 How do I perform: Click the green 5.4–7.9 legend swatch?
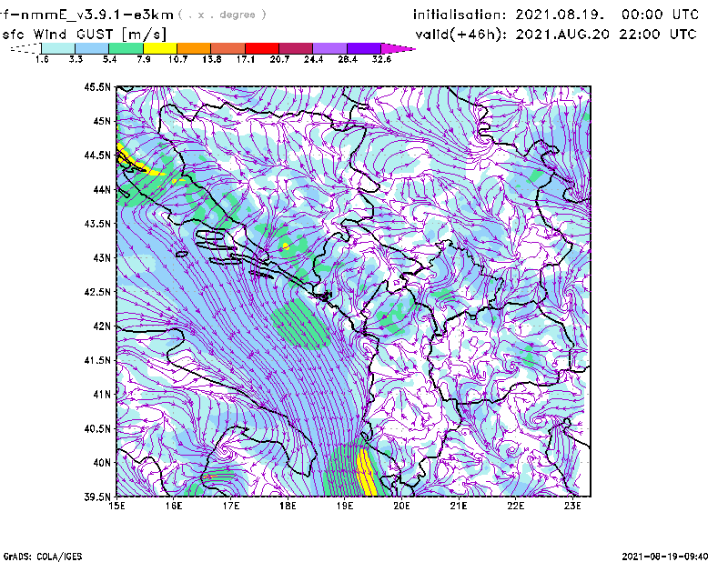pos(126,48)
